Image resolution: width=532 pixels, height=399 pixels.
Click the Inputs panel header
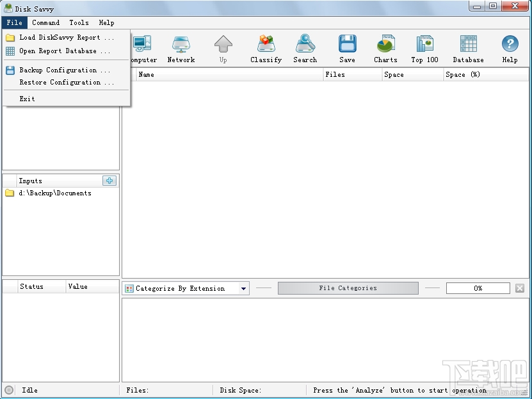[x=59, y=181]
